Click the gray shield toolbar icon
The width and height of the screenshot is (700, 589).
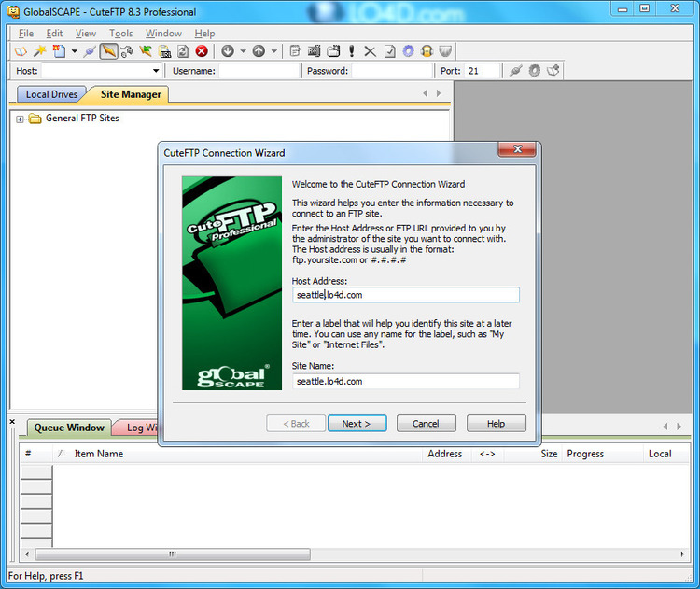[x=445, y=51]
